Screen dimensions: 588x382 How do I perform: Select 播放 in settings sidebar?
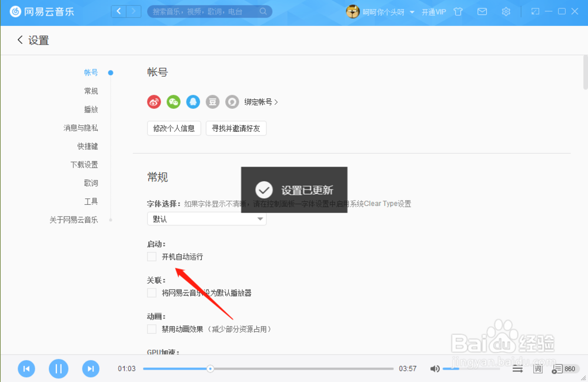[91, 109]
